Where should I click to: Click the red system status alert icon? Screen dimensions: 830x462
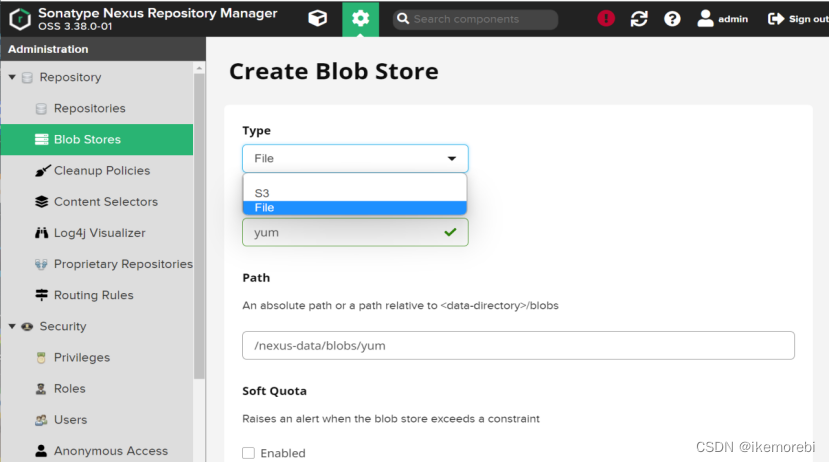point(606,19)
